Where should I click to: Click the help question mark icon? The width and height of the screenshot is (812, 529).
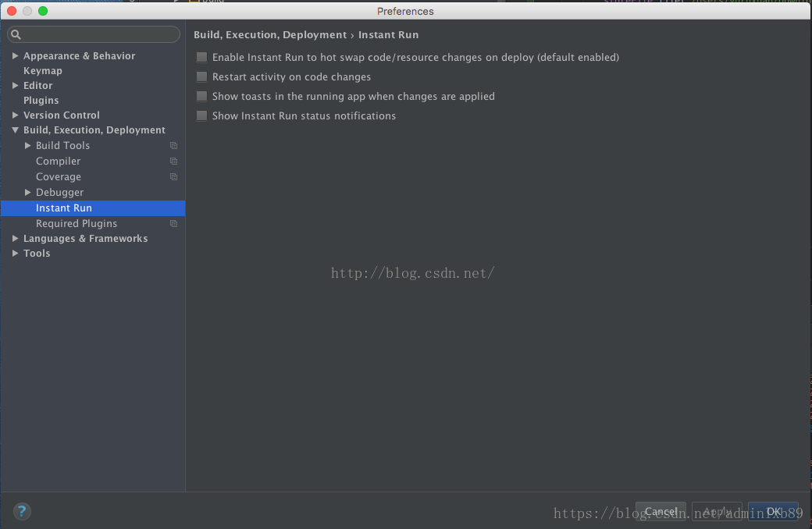[22, 511]
